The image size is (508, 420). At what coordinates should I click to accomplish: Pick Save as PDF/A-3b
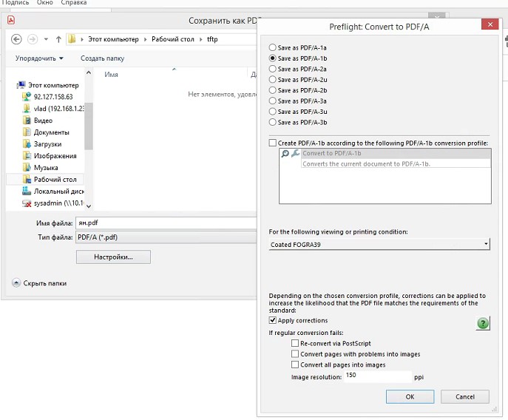272,122
